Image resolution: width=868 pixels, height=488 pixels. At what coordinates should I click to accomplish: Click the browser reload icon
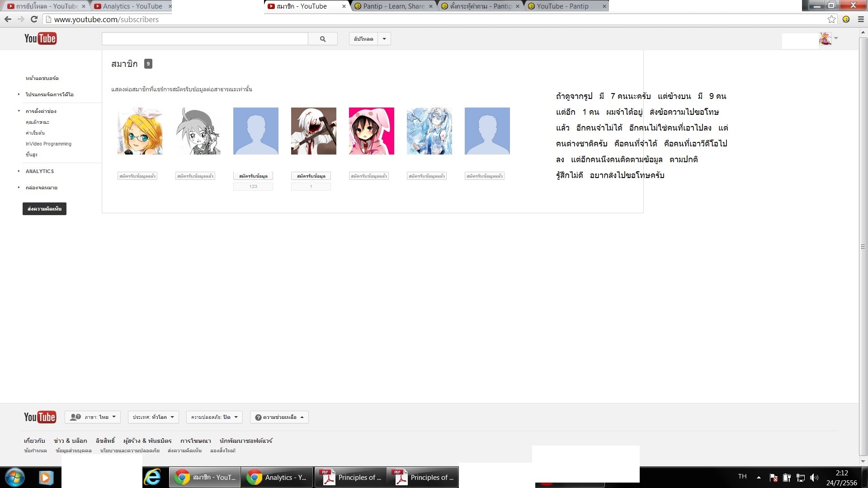coord(34,19)
